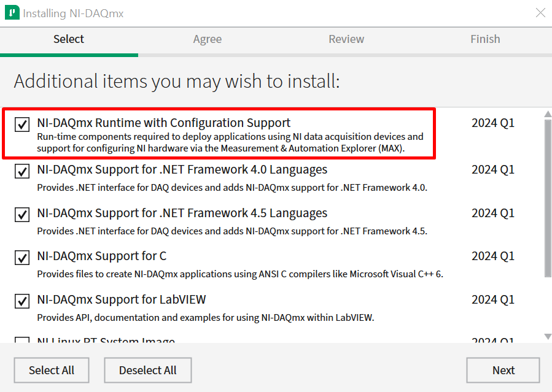Image resolution: width=552 pixels, height=392 pixels.
Task: Close the Installing NI-DAQmx window
Action: [540, 13]
